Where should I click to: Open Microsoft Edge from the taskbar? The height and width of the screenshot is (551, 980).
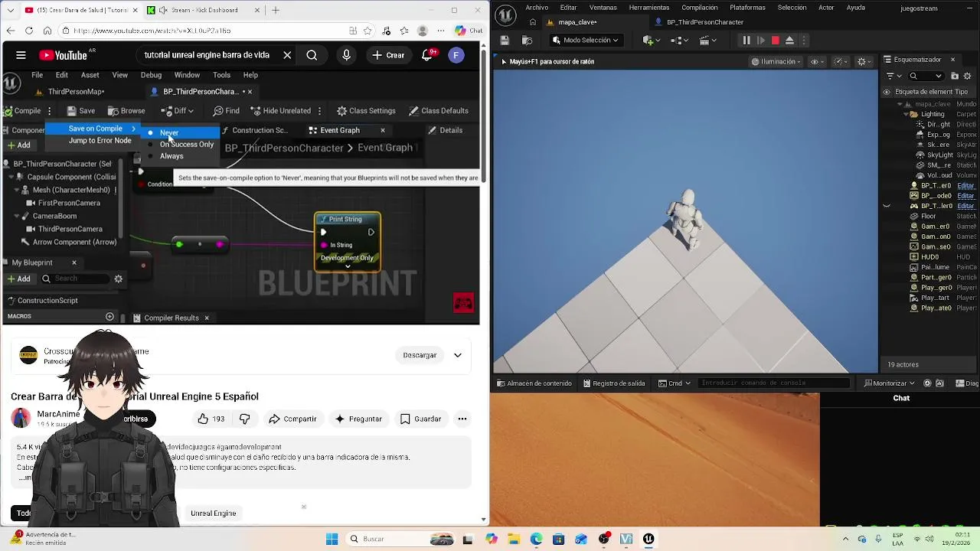[x=536, y=539]
